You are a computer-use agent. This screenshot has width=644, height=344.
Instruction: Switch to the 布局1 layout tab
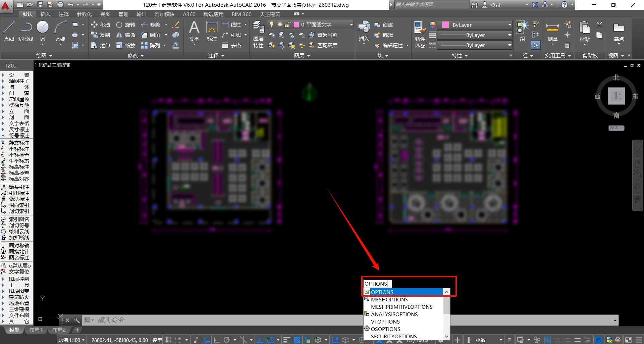tap(36, 330)
